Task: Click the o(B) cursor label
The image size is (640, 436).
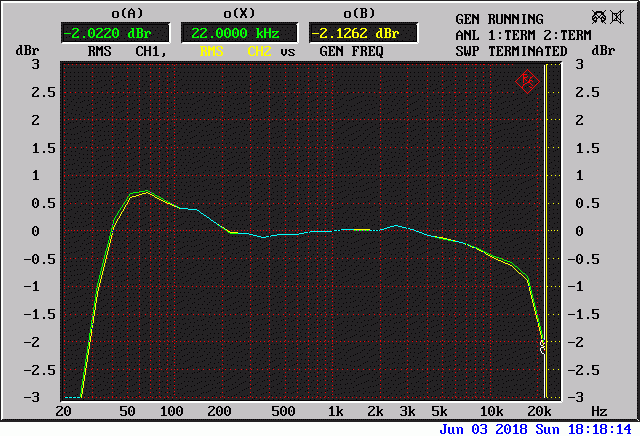Action: click(x=359, y=14)
